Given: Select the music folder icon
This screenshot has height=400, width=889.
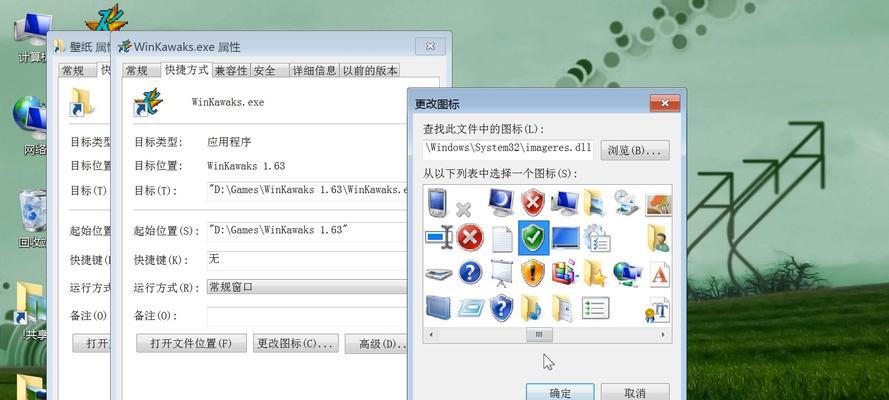Looking at the screenshot, I should click(532, 308).
